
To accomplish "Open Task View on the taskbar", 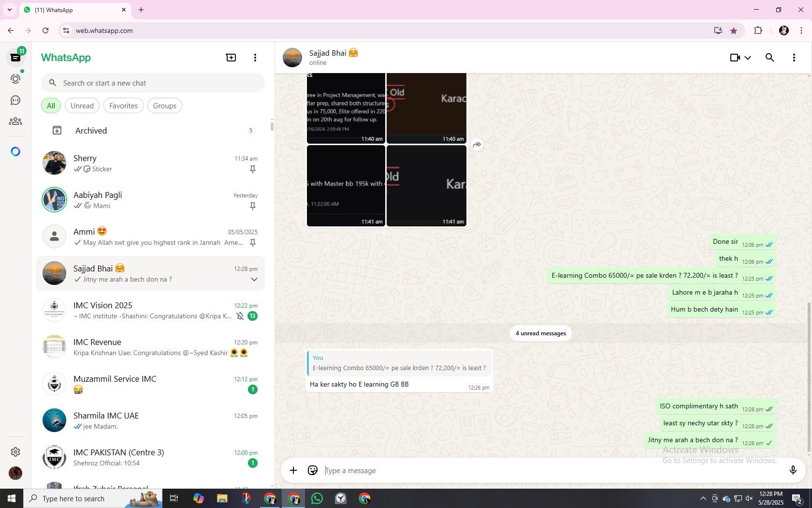I will (174, 498).
